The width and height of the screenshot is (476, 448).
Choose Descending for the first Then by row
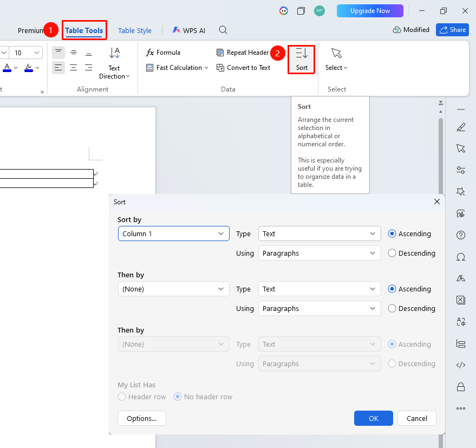(392, 308)
